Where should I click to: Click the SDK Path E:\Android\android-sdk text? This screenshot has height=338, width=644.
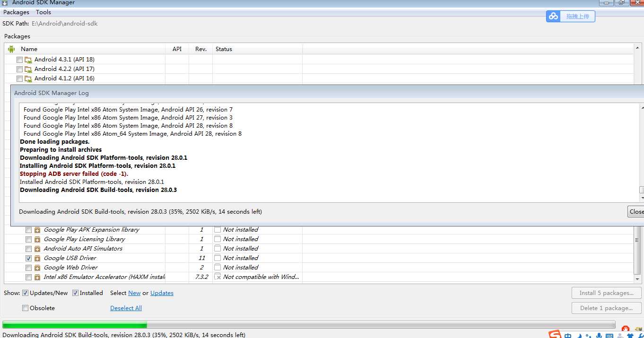point(65,24)
